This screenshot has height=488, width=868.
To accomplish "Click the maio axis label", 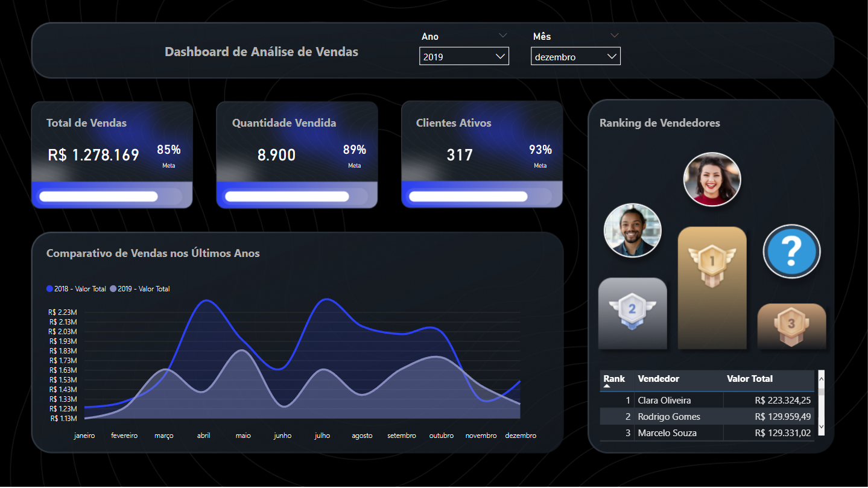I will tap(243, 436).
